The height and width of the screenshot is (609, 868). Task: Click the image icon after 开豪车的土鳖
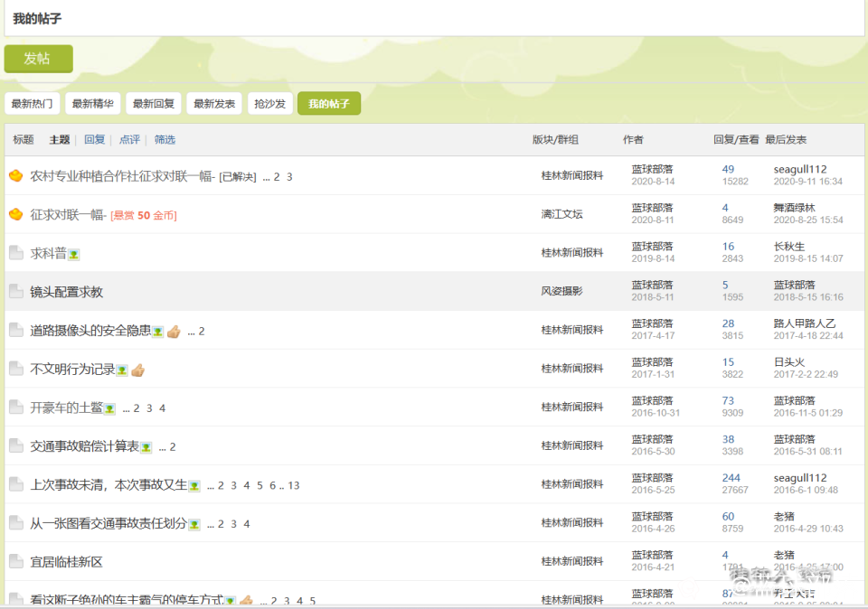(109, 408)
